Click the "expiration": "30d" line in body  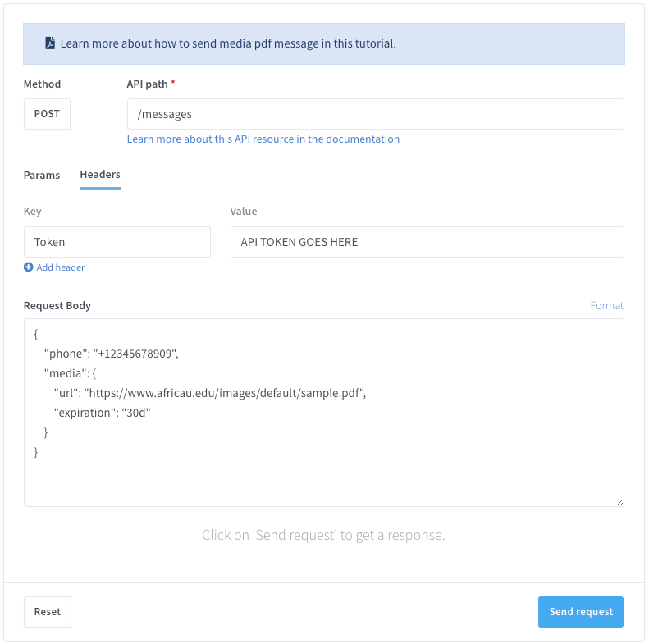click(x=103, y=413)
